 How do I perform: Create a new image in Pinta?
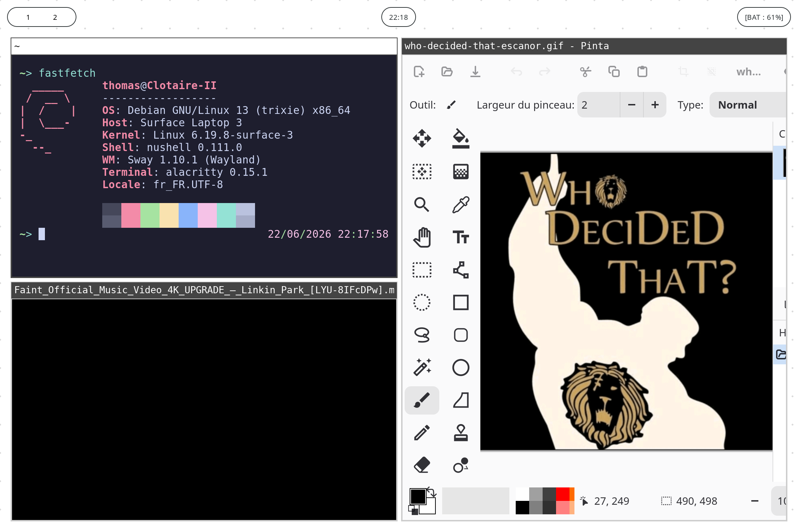(x=419, y=72)
